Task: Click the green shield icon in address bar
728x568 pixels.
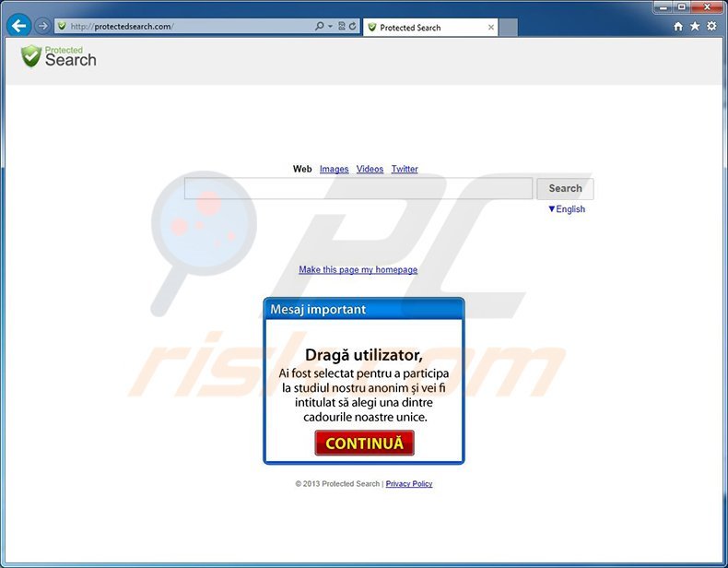Action: [x=62, y=26]
